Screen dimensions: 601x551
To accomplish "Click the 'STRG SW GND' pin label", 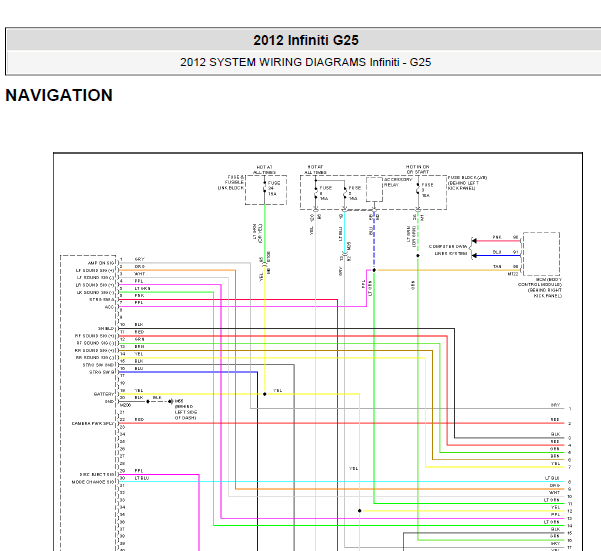I will tap(98, 365).
